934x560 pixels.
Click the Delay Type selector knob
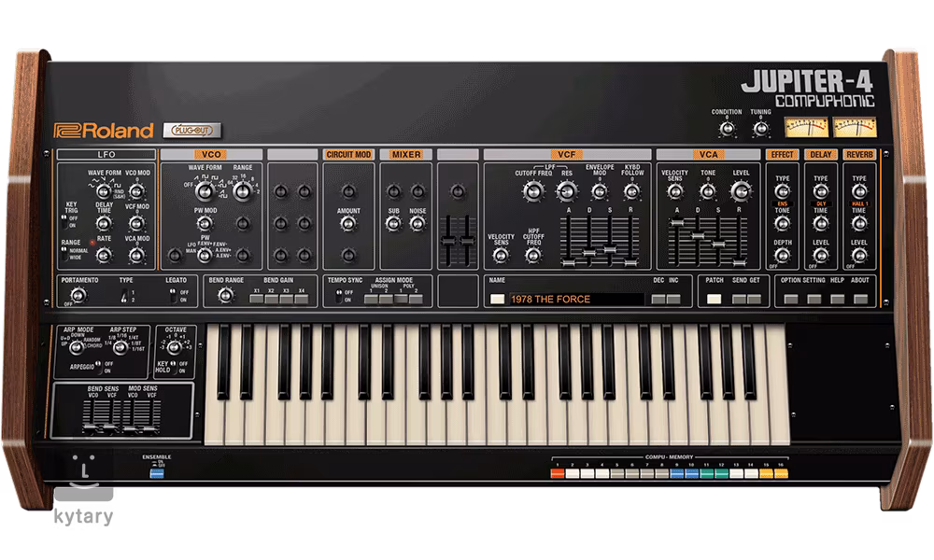[x=820, y=192]
